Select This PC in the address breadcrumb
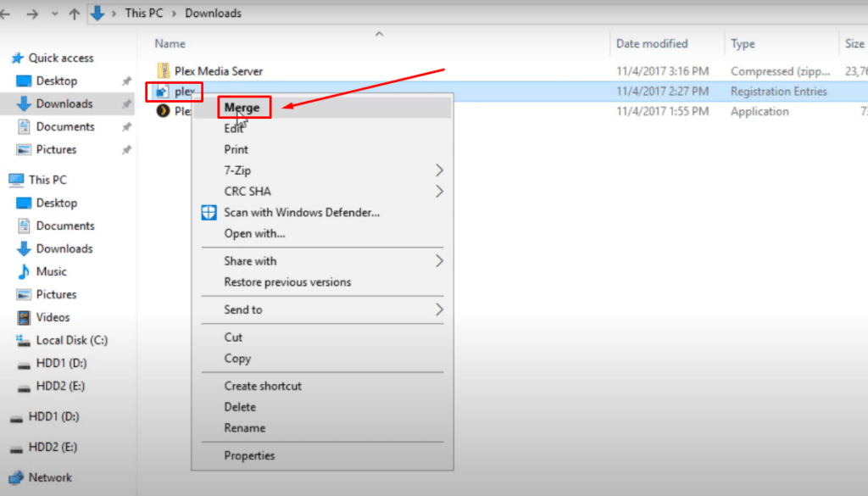868x496 pixels. click(x=144, y=14)
